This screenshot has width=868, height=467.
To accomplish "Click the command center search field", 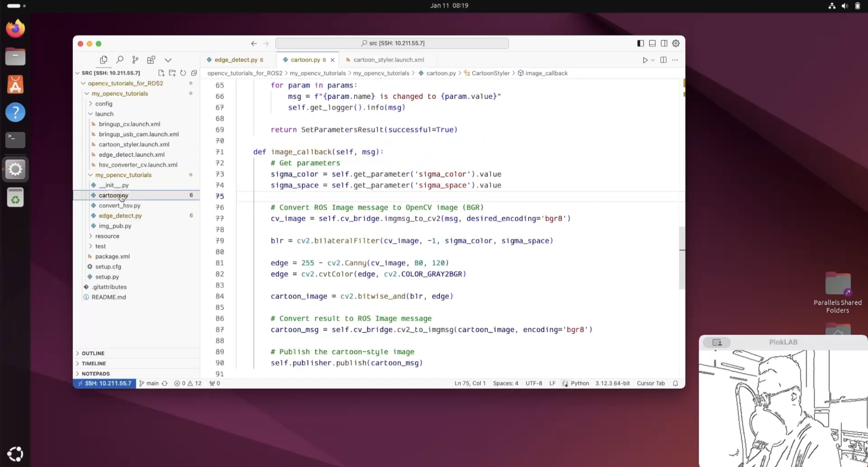I will (392, 43).
